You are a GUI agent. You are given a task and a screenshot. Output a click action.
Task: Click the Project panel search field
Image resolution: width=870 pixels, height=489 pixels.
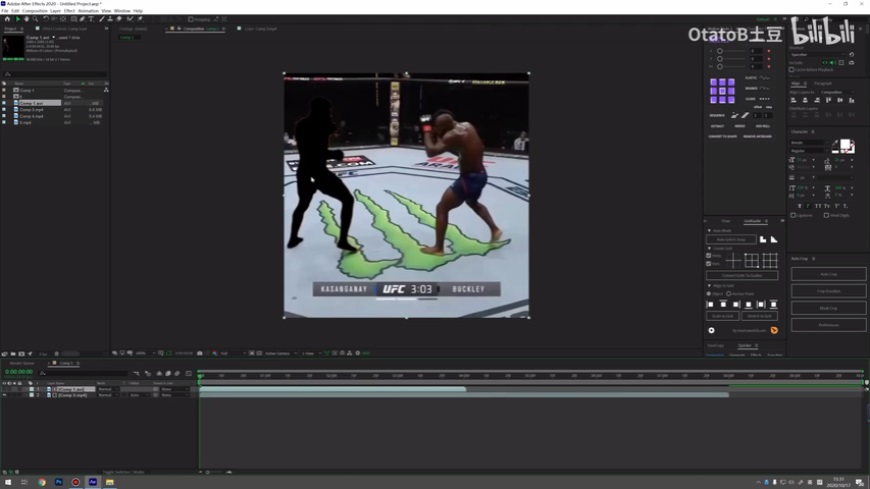coord(54,74)
